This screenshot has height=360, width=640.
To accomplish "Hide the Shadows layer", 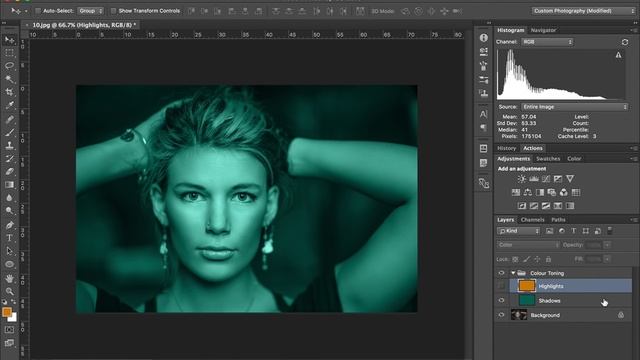I will click(x=501, y=300).
